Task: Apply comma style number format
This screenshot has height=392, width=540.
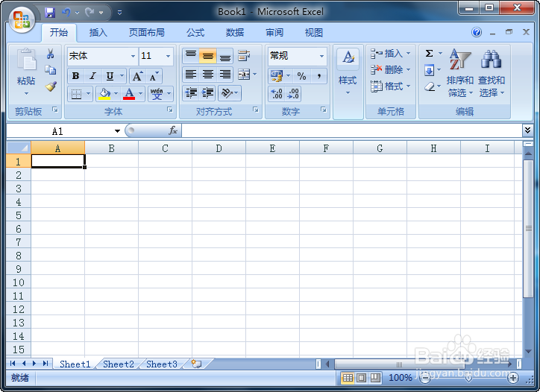Action: click(x=319, y=76)
